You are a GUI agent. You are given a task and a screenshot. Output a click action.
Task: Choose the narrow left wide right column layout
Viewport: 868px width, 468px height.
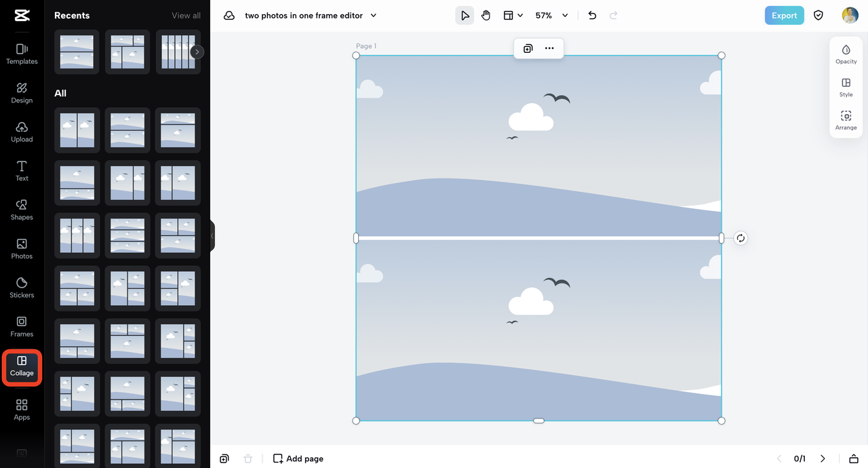178,183
